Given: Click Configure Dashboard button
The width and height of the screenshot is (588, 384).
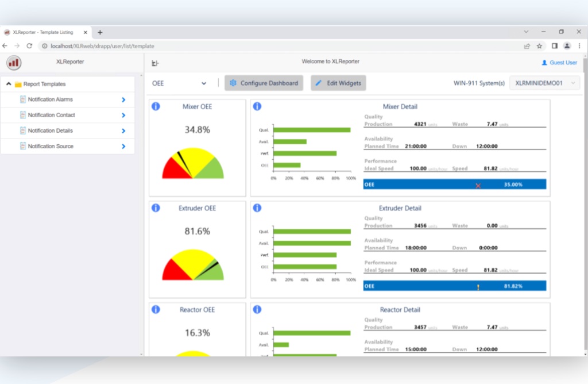Looking at the screenshot, I should click(264, 83).
